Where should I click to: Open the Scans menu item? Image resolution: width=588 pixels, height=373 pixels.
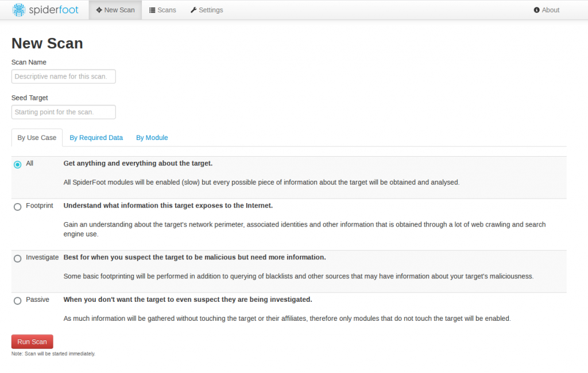click(x=163, y=10)
